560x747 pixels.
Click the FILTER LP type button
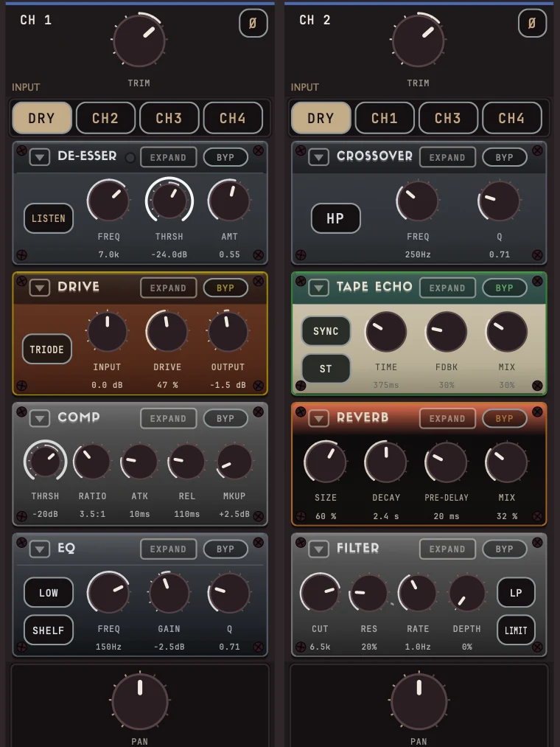click(516, 593)
